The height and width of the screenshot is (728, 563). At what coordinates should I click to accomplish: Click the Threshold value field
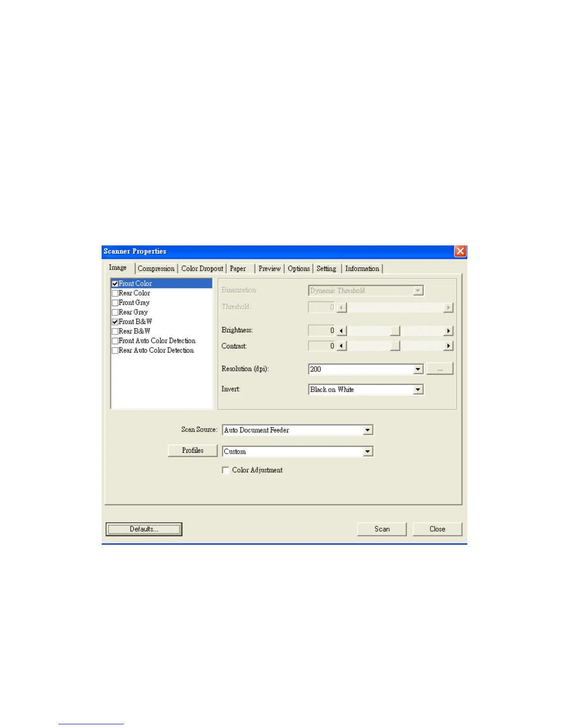pyautogui.click(x=322, y=307)
